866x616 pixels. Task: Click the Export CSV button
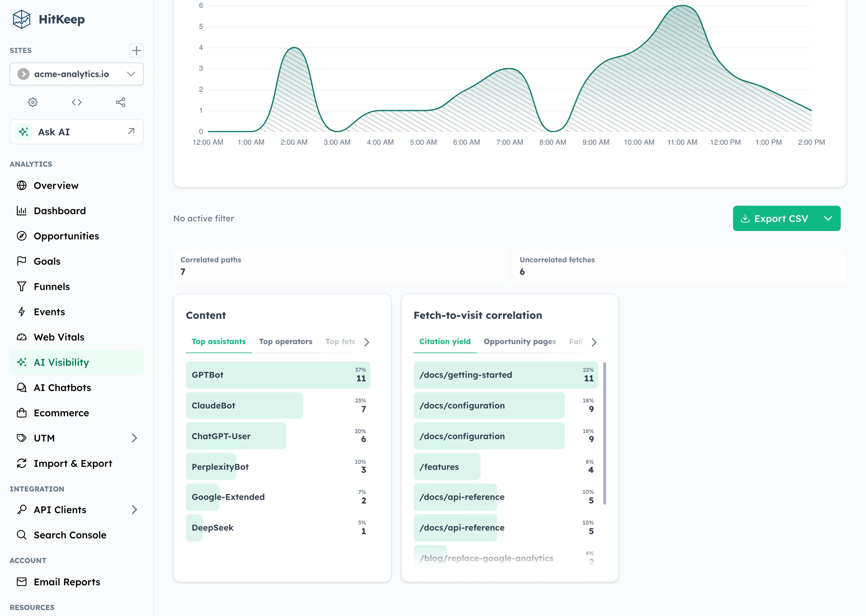(x=775, y=218)
